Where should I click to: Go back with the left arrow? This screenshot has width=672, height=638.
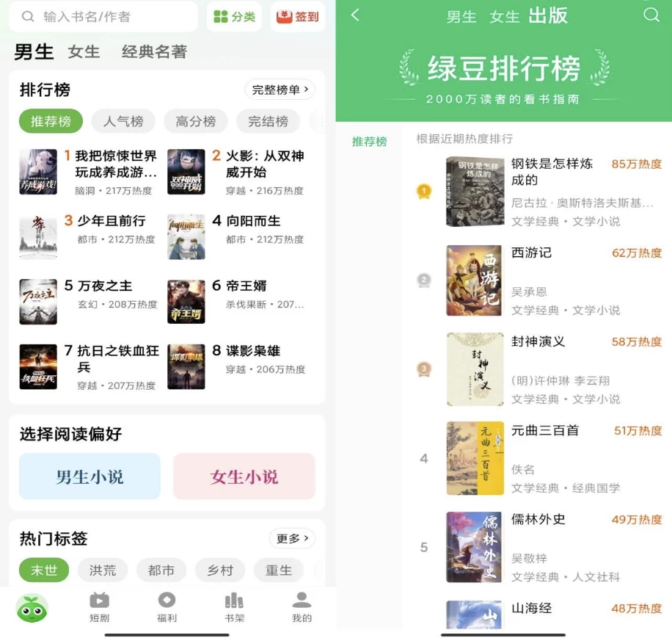pos(355,15)
